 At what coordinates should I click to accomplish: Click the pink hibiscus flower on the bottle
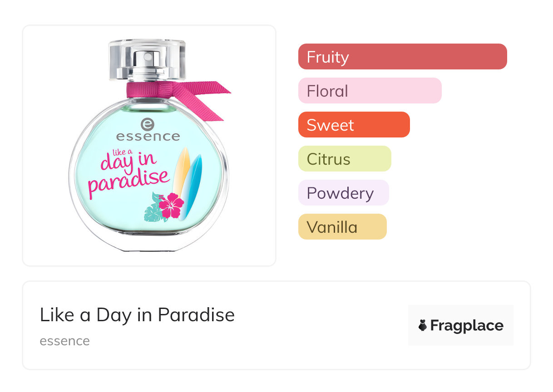172,206
